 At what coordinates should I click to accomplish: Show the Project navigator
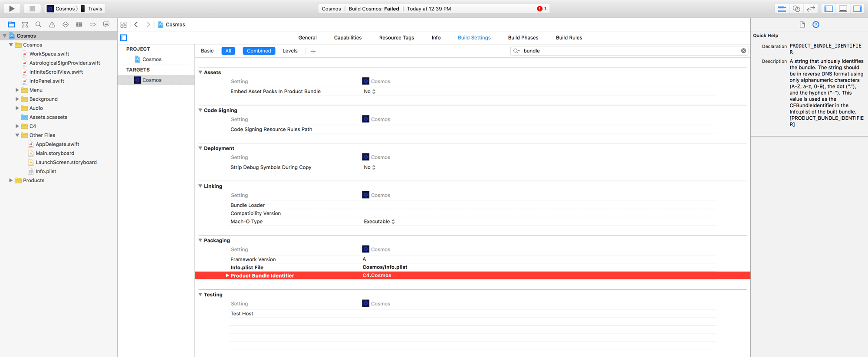pyautogui.click(x=11, y=25)
